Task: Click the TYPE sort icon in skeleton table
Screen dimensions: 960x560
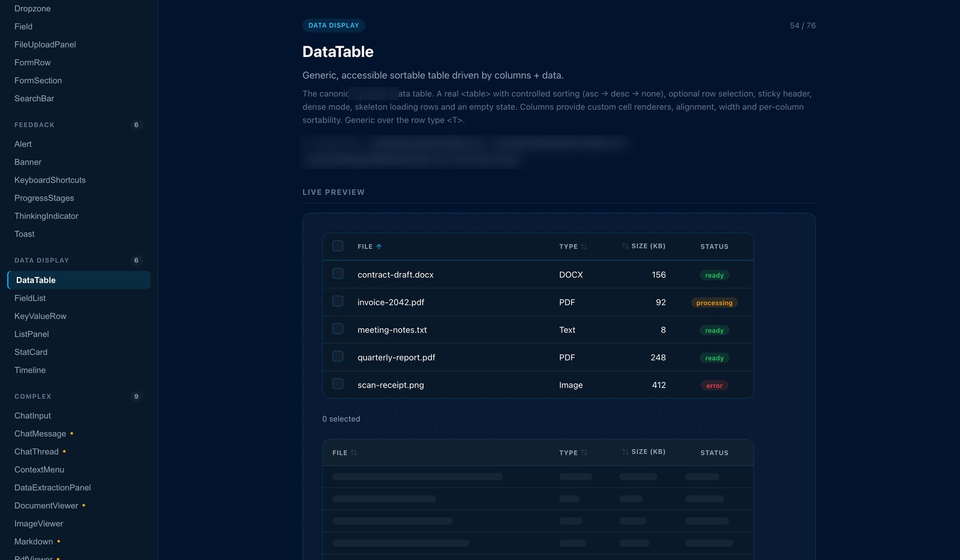Action: click(584, 453)
